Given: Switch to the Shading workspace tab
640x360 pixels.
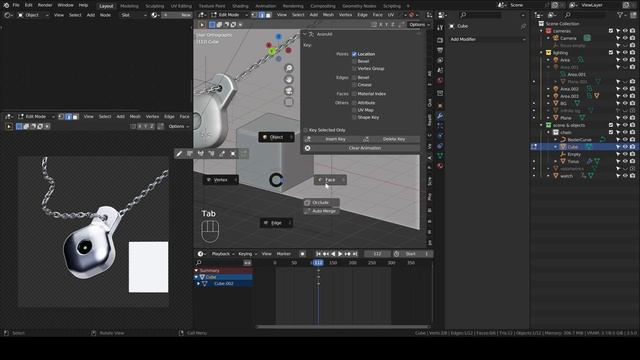Looking at the screenshot, I should pos(240,6).
